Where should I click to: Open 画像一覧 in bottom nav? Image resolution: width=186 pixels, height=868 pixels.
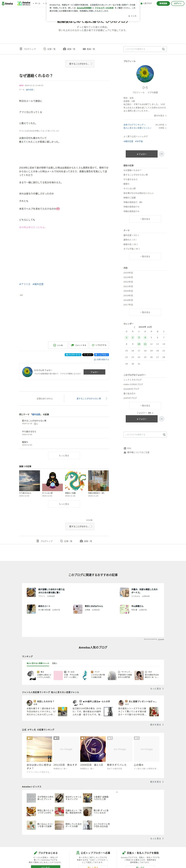coord(86,541)
